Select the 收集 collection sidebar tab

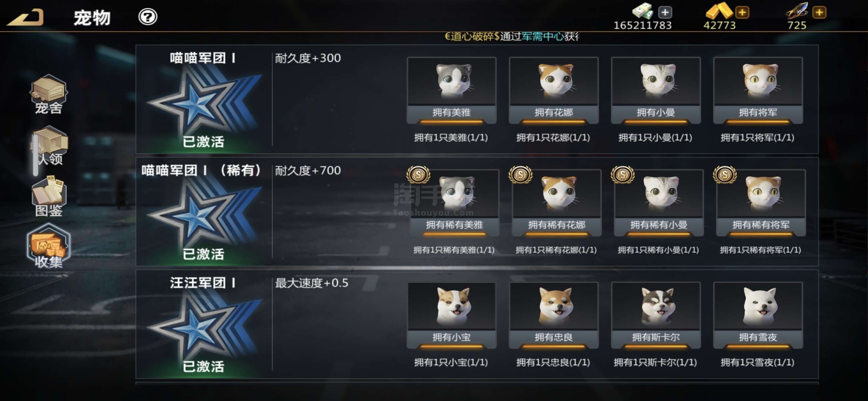[x=49, y=246]
